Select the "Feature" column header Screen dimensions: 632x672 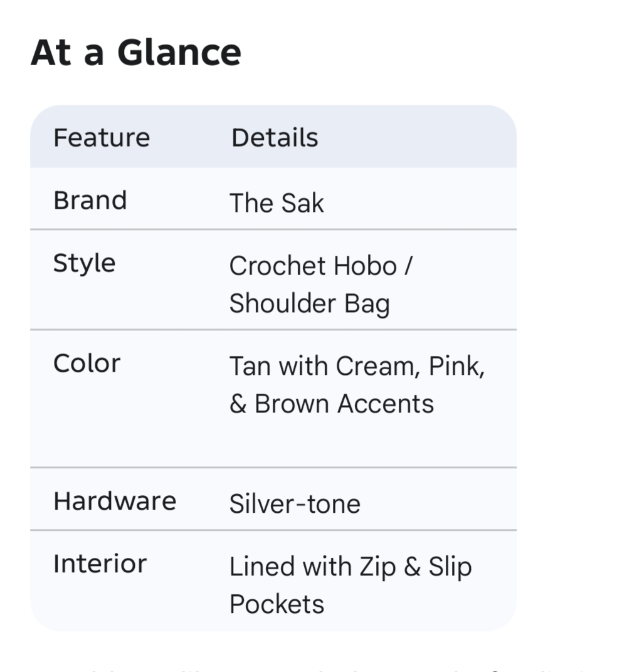(102, 138)
